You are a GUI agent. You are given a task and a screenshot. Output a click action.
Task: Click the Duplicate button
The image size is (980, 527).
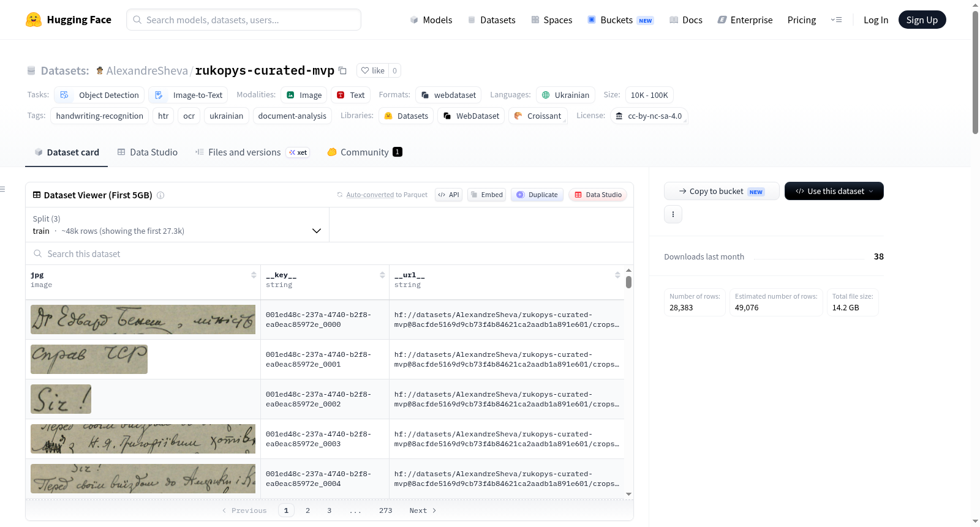(x=537, y=195)
